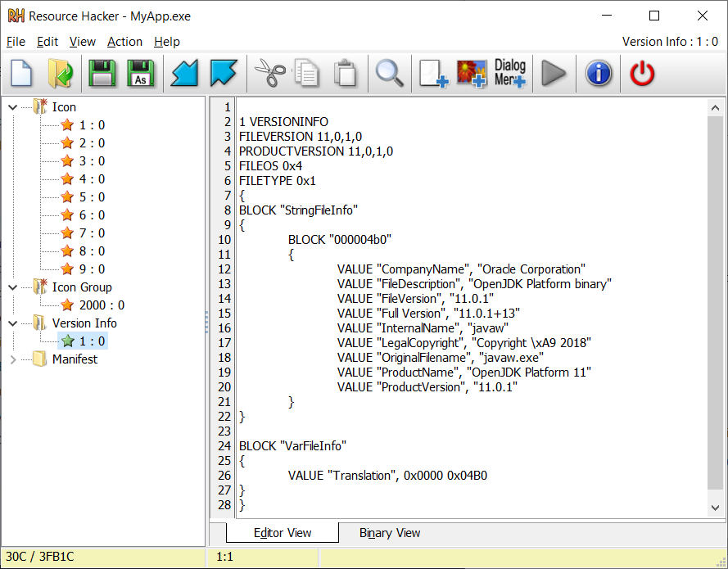
Task: Open About via the blue info icon
Action: pos(599,74)
